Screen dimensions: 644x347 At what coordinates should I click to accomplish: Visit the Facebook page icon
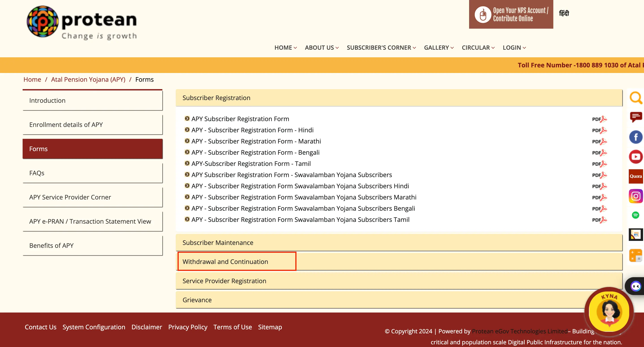point(636,137)
